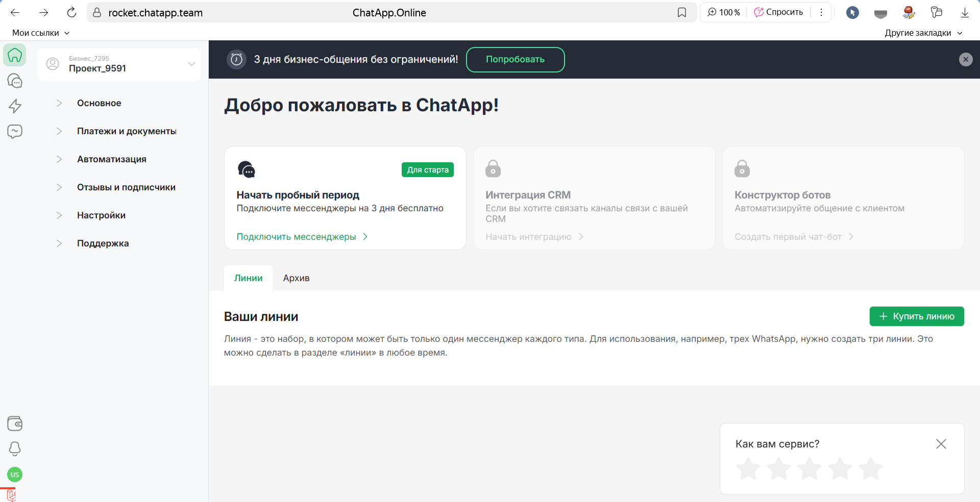Image resolution: width=980 pixels, height=502 pixels.
Task: Rate service with the fifth star
Action: [870, 469]
